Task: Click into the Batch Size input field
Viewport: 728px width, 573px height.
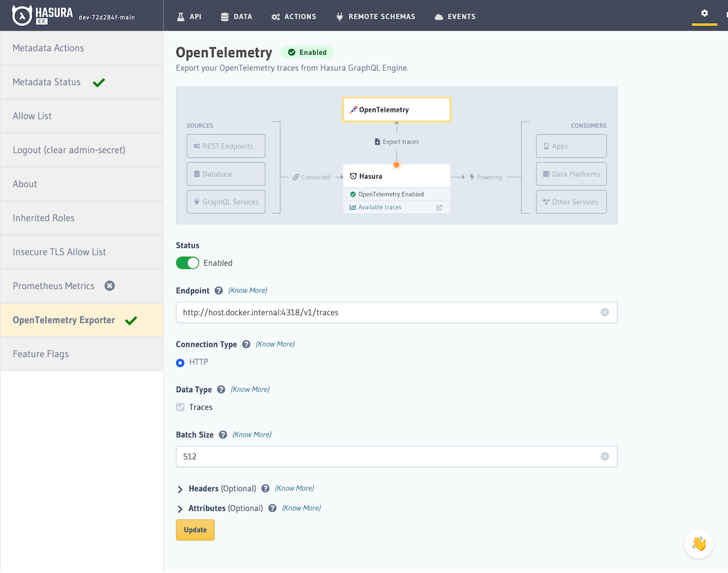Action: [x=397, y=456]
